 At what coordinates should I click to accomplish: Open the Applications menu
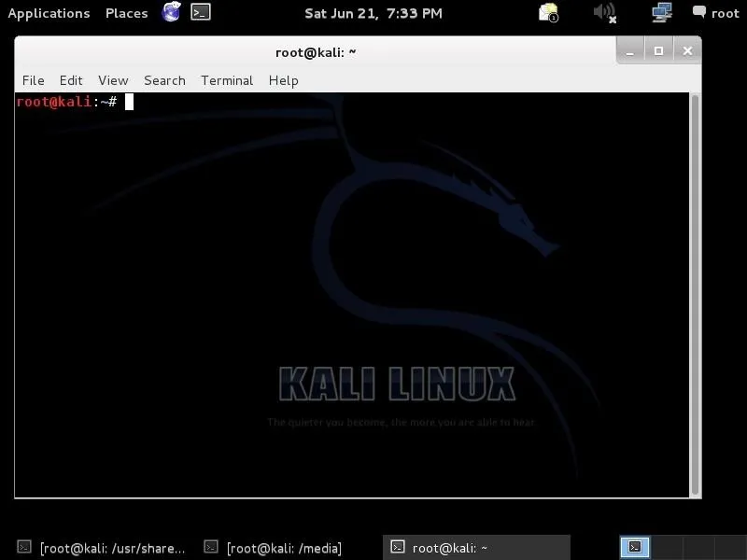click(x=49, y=13)
